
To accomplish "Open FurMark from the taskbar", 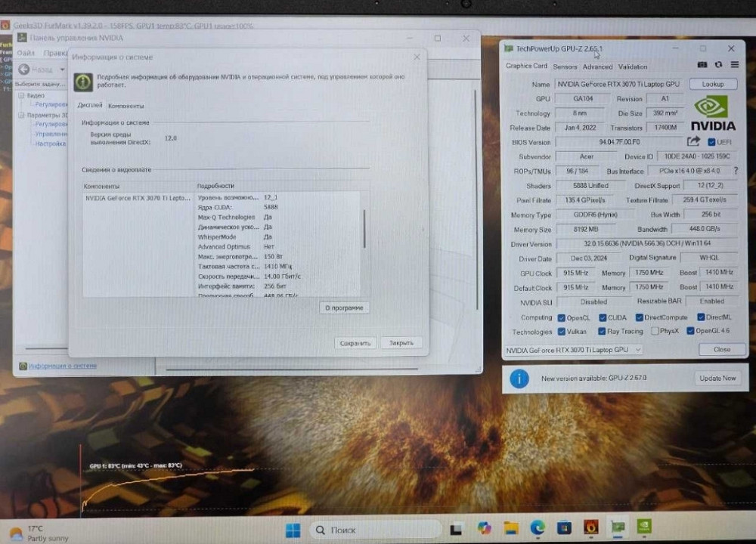I will [x=591, y=527].
